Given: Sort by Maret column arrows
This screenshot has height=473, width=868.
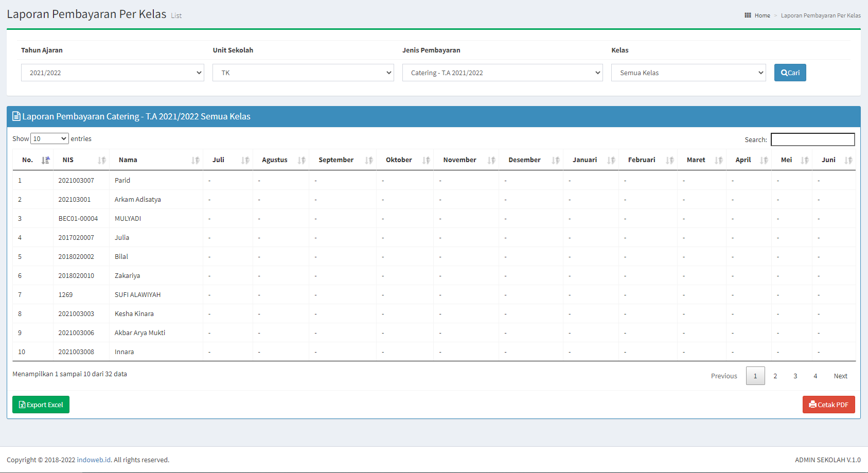Looking at the screenshot, I should pyautogui.click(x=719, y=160).
